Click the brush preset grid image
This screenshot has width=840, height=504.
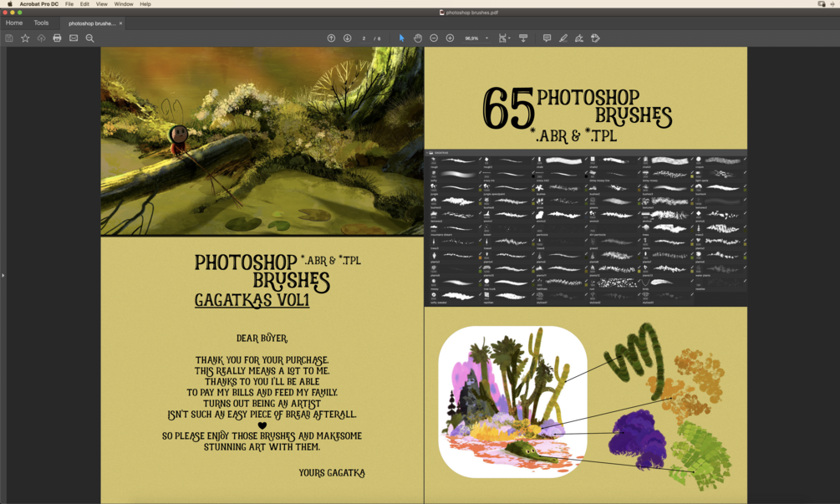586,228
